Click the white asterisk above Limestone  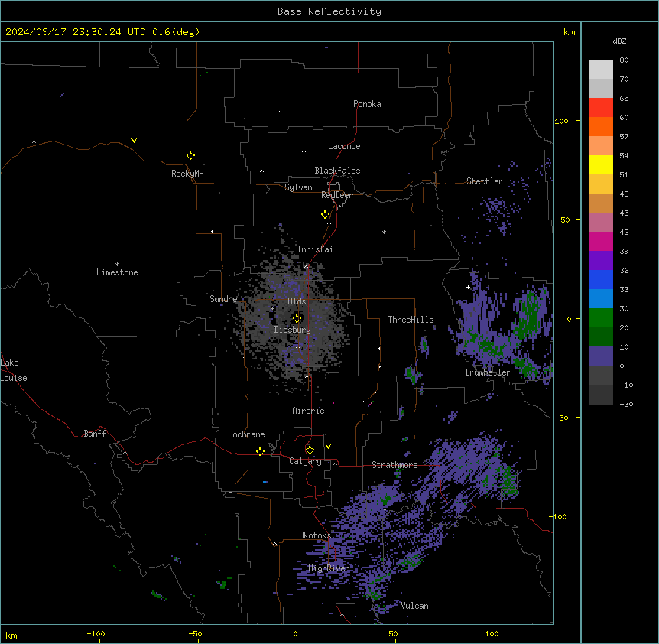[x=117, y=265]
